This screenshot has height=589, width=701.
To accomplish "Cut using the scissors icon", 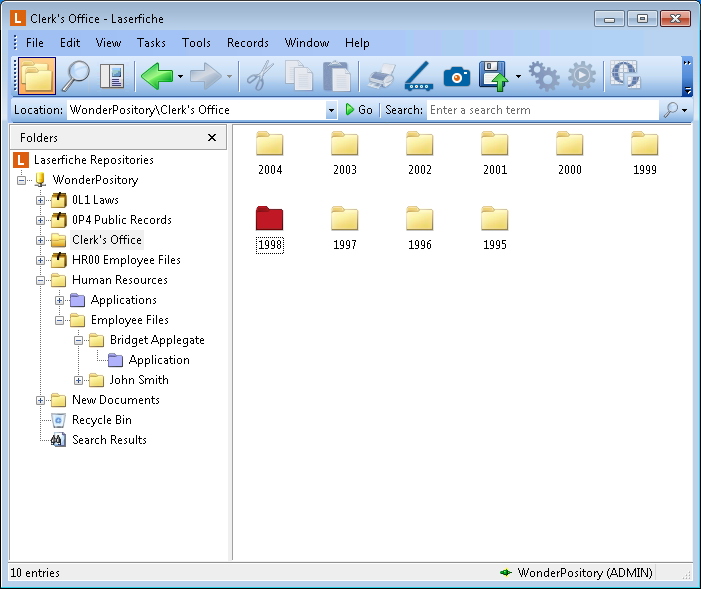I will pos(261,76).
